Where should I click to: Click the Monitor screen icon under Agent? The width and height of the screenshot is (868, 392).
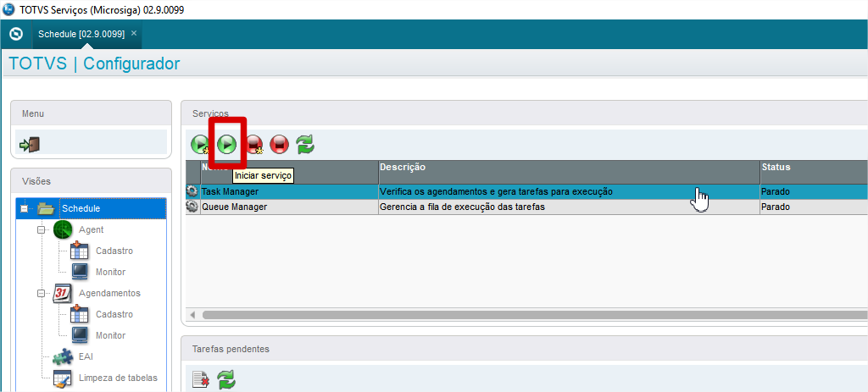pos(80,272)
